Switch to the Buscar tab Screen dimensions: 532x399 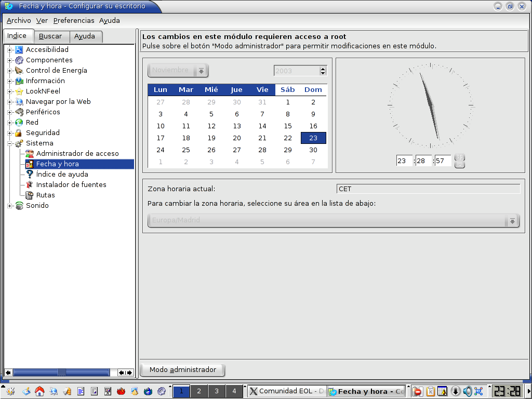(x=50, y=36)
